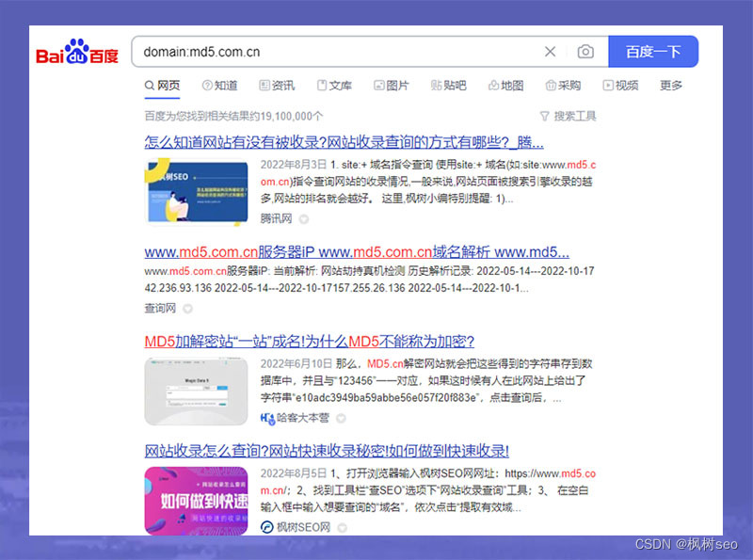Open result www.md5.com.cn服务器iP
This screenshot has height=560, width=753.
[x=357, y=252]
